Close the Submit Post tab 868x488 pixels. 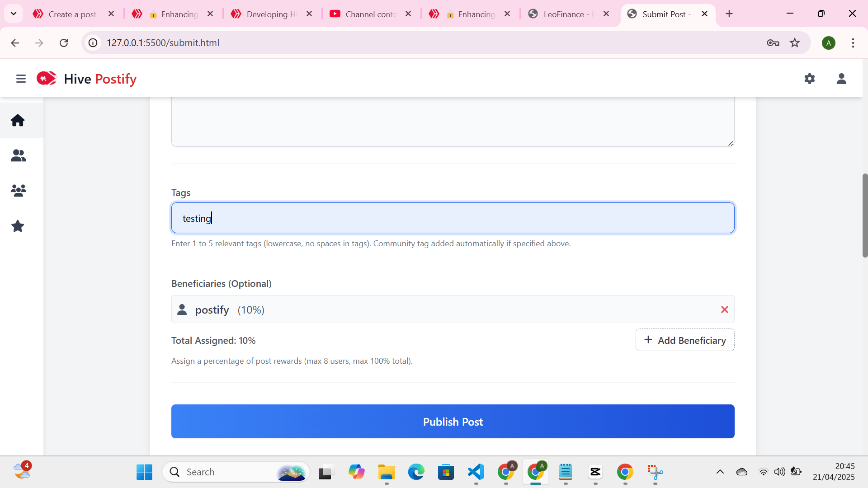[x=704, y=14]
